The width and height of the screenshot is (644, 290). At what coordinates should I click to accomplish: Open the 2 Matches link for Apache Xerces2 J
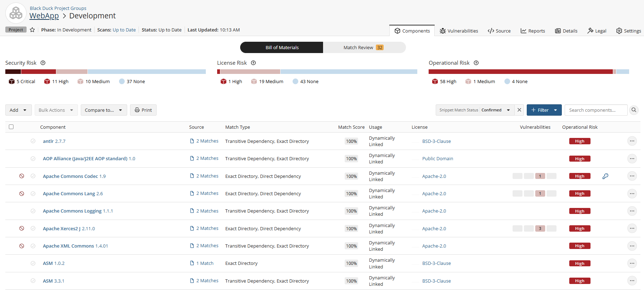pos(204,228)
